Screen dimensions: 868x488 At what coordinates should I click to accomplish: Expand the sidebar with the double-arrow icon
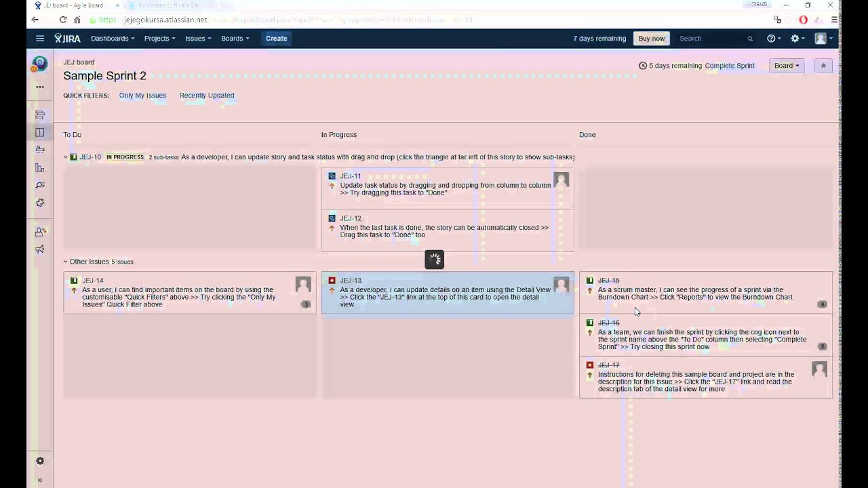coord(40,480)
